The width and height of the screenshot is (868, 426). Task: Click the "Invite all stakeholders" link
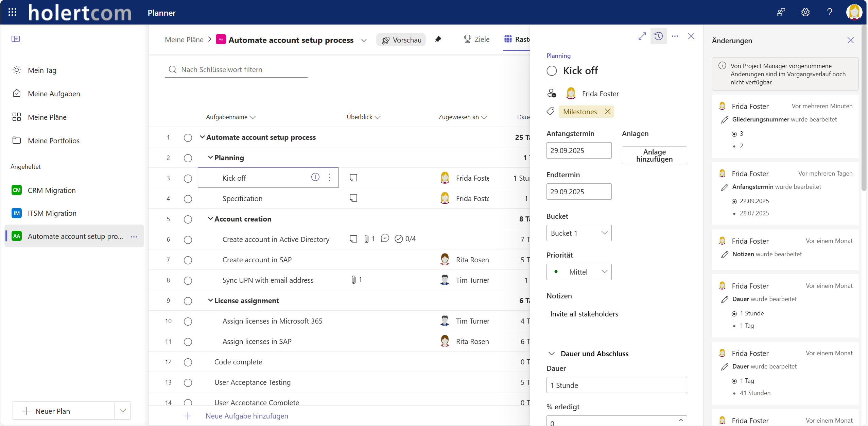coord(584,313)
